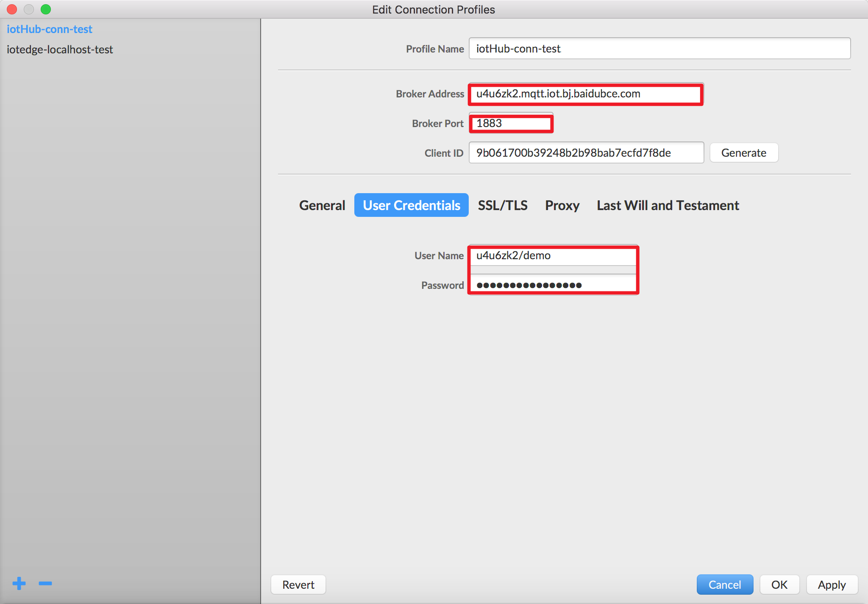Switch to the General tab
868x604 pixels.
322,205
